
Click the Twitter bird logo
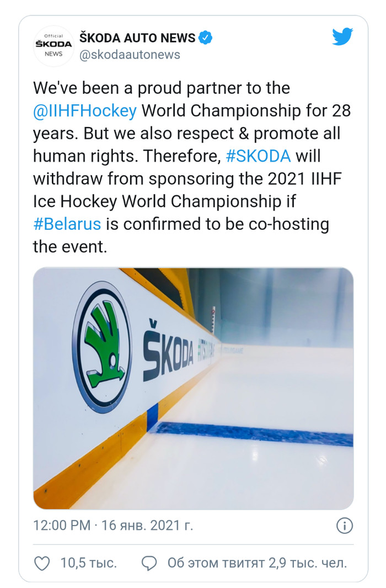point(342,37)
